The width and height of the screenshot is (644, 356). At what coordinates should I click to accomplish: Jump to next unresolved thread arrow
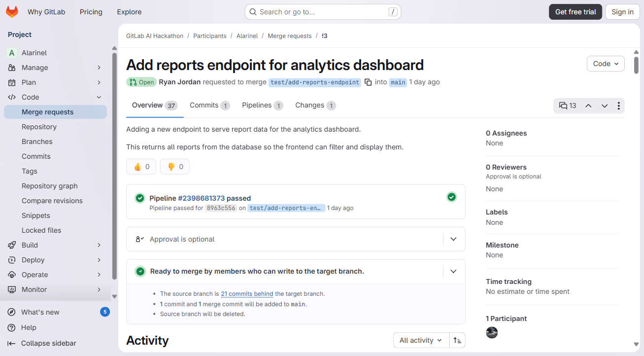(605, 106)
